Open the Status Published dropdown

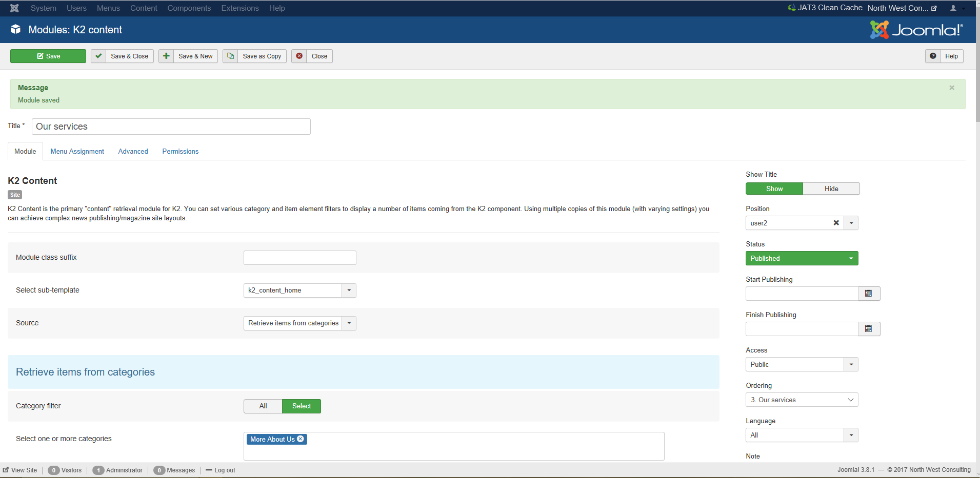click(x=802, y=258)
